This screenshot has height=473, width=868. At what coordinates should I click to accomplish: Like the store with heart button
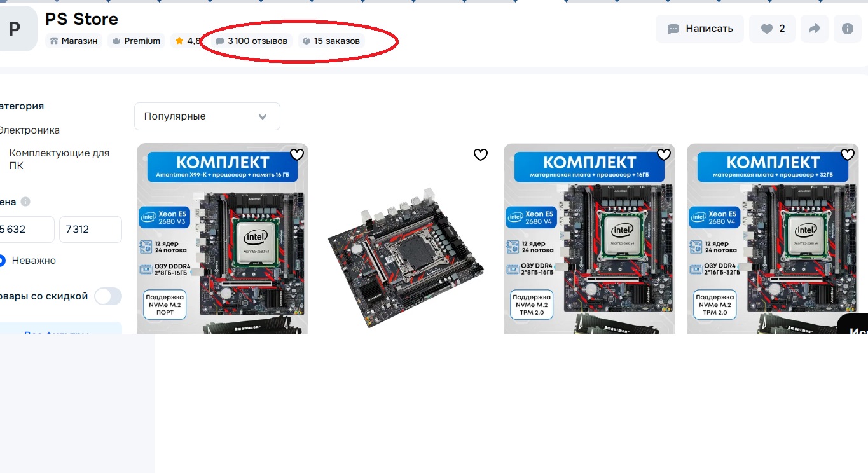point(772,29)
